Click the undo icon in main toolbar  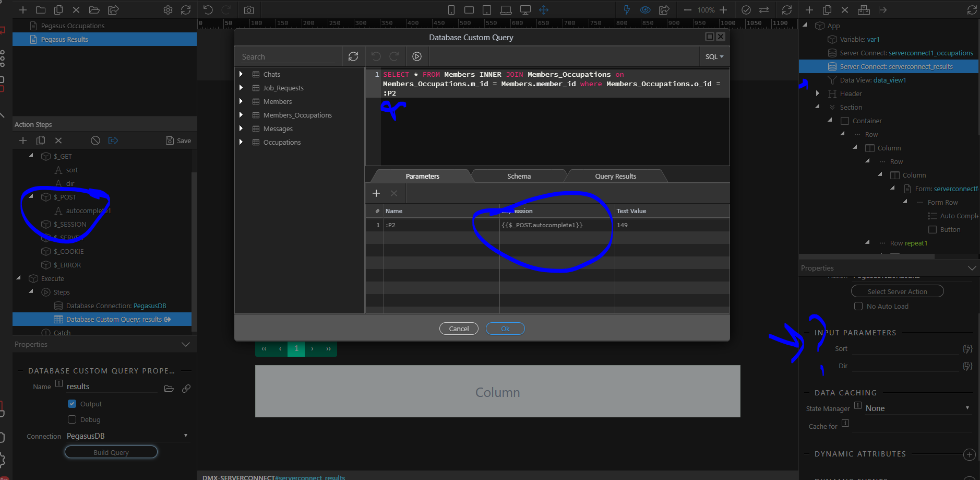(x=208, y=10)
